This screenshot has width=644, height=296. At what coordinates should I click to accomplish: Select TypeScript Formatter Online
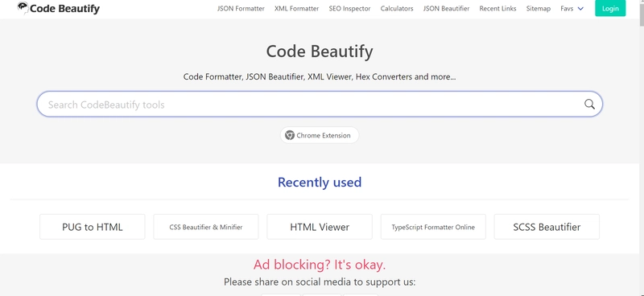click(x=433, y=227)
